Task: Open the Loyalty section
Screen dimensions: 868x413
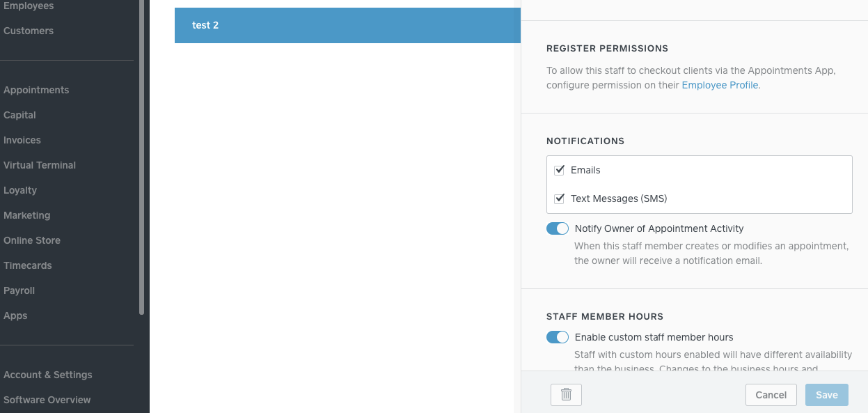Action: [20, 190]
